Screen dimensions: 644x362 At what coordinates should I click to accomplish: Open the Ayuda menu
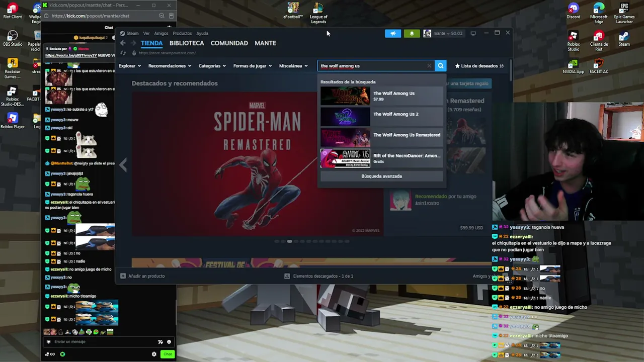[x=202, y=34]
